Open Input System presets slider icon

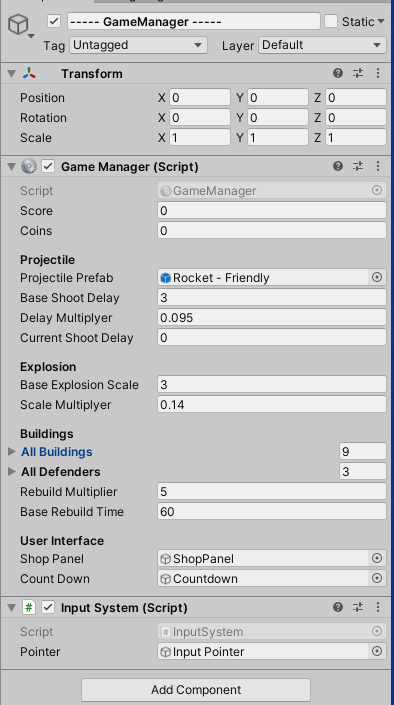point(358,608)
